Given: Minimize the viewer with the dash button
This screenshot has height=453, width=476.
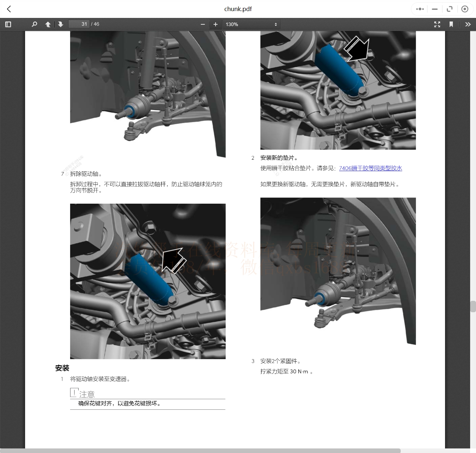Looking at the screenshot, I should coord(435,9).
